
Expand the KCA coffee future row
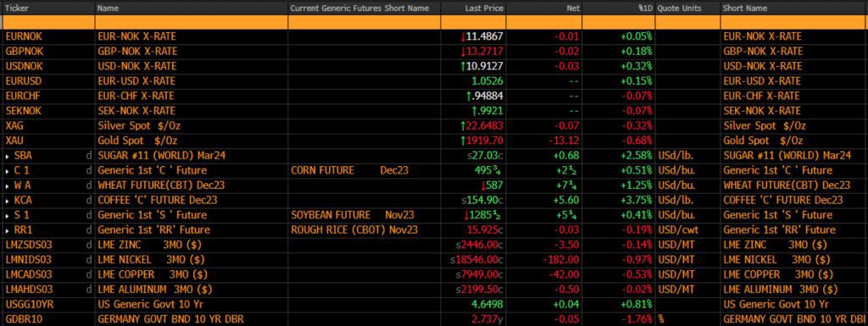(x=7, y=200)
